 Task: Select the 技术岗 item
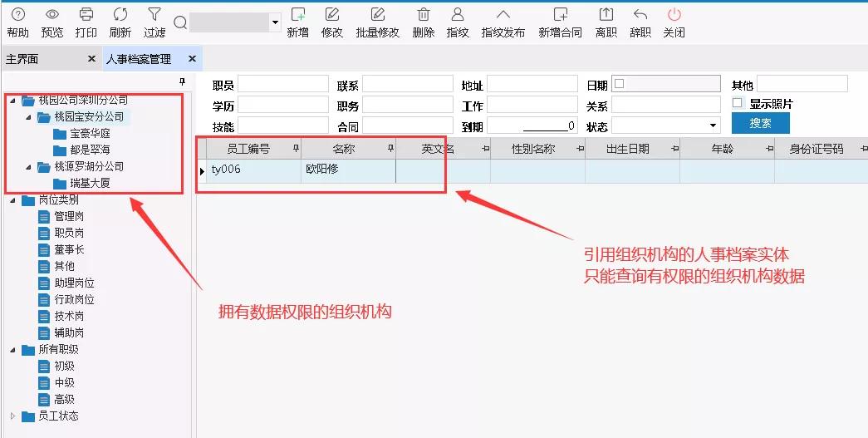pyautogui.click(x=69, y=316)
